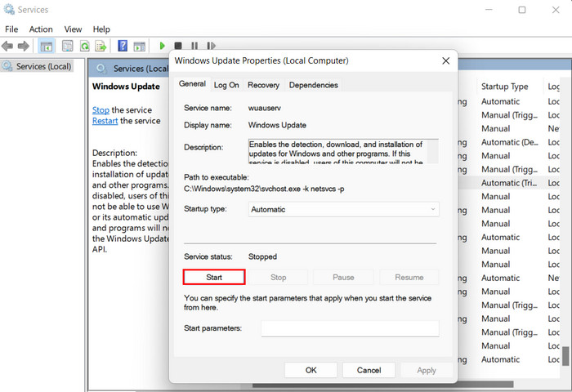Toggle the Show/Hide Console Tree toolbar icon
The image size is (572, 392).
click(47, 46)
